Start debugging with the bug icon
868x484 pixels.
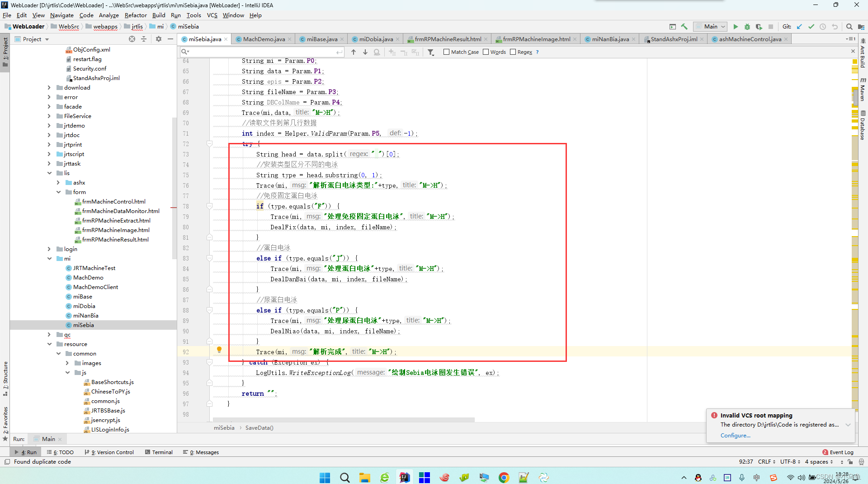coord(747,27)
